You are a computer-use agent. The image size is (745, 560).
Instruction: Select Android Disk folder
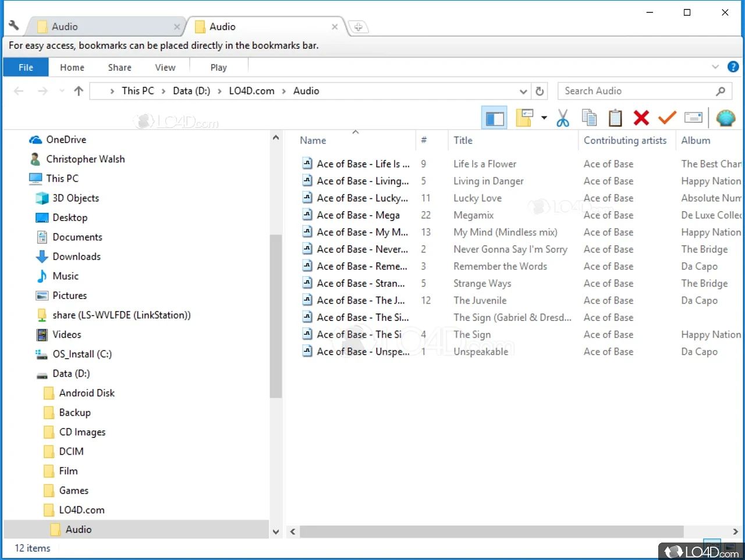pos(87,393)
